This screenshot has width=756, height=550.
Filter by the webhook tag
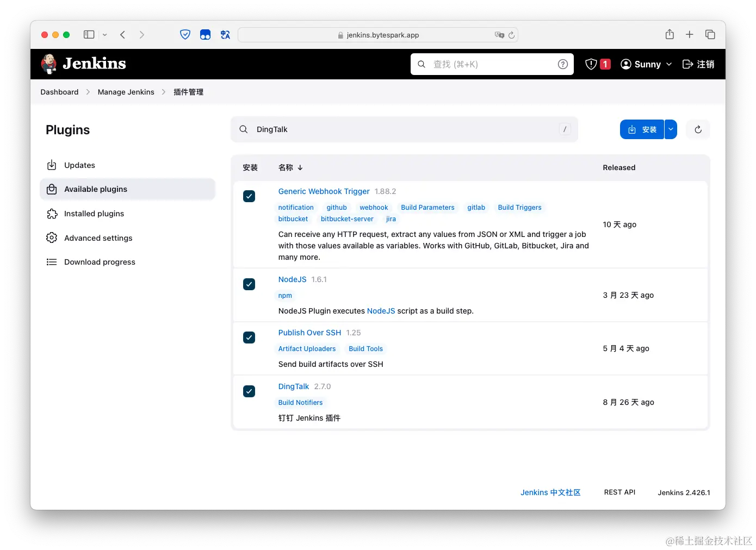click(374, 208)
